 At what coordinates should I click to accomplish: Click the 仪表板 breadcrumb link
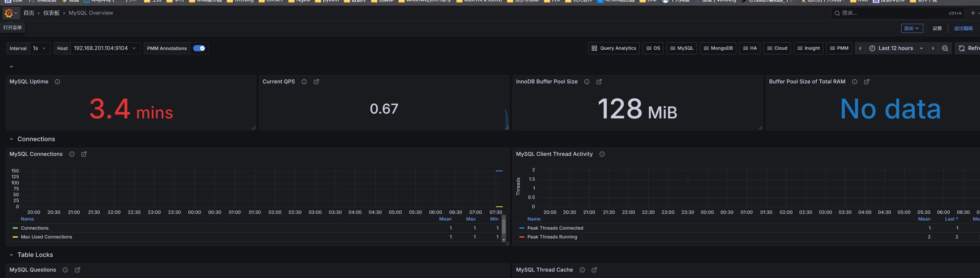point(51,13)
